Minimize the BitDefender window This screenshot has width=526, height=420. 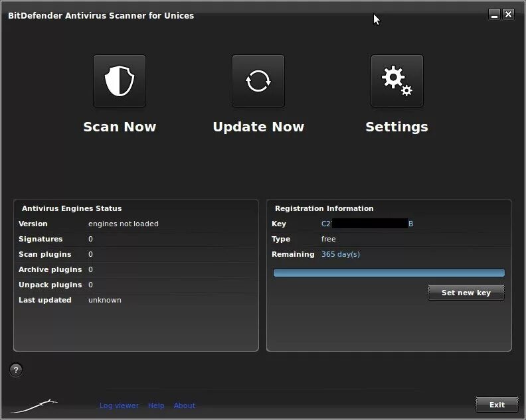[494, 15]
